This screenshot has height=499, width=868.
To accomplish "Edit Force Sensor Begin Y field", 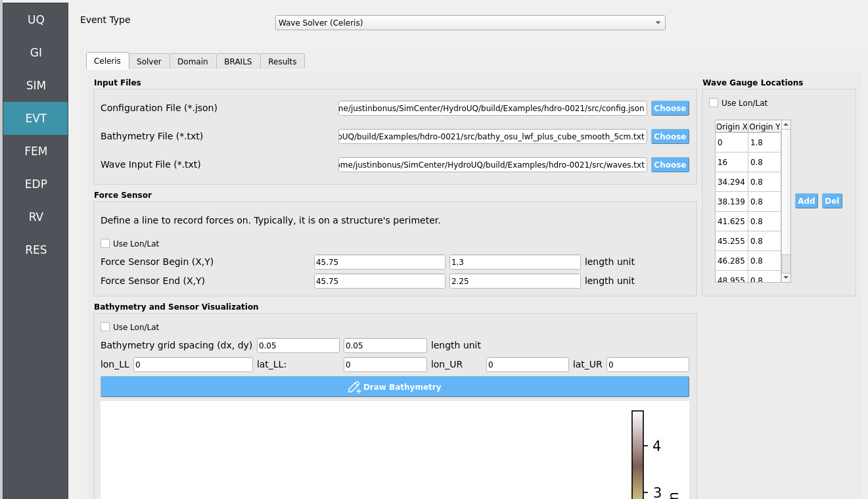I will [x=515, y=262].
